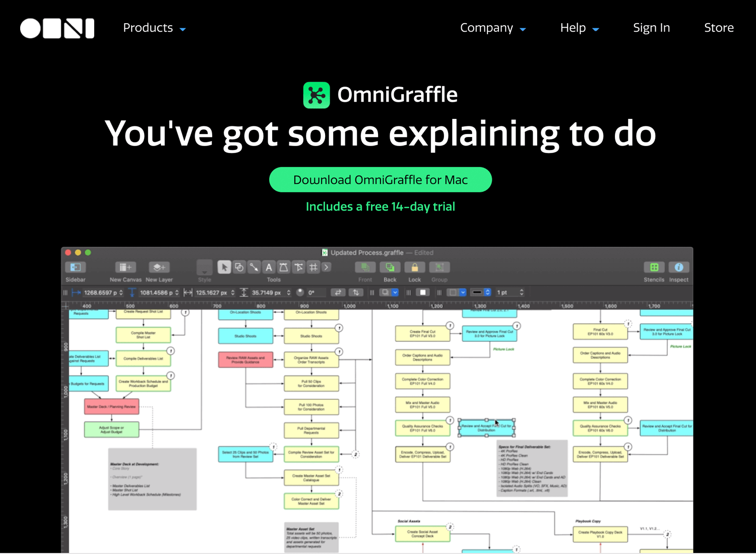Open the Help dropdown menu
Screen dimensions: 756x554
[580, 28]
